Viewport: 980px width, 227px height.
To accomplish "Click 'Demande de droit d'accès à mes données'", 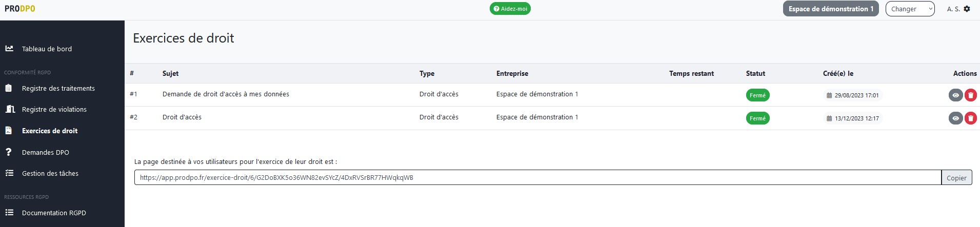I will 226,94.
